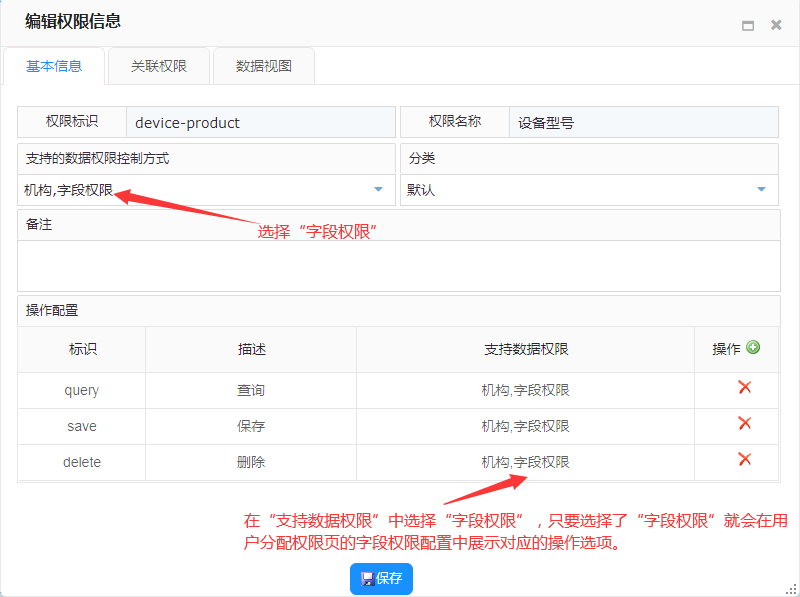800x597 pixels.
Task: Remove the delete operation row
Action: 744,460
